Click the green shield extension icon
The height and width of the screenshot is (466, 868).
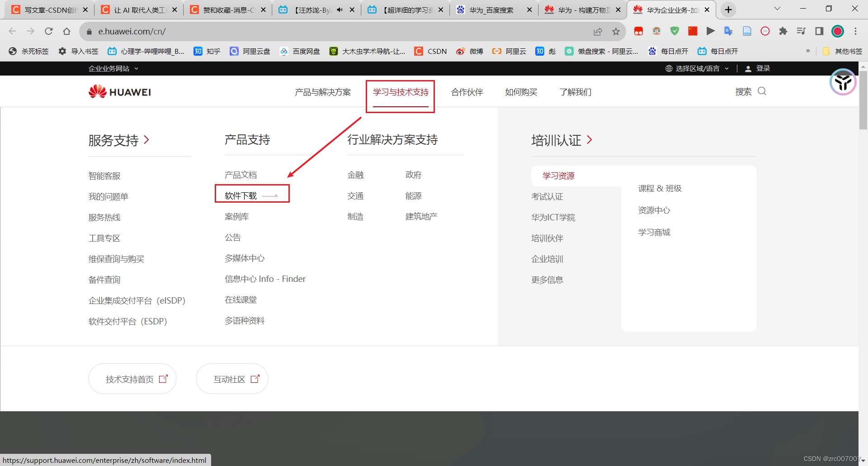point(675,31)
